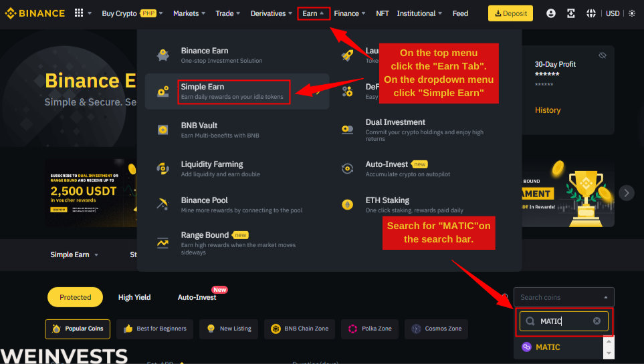Switch to the High Yield tab
This screenshot has width=644, height=364.
(134, 297)
